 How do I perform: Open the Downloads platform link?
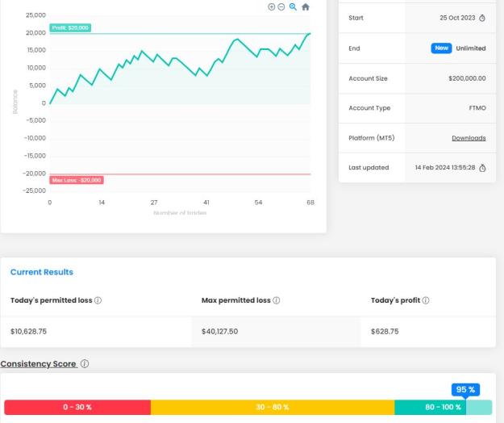469,138
